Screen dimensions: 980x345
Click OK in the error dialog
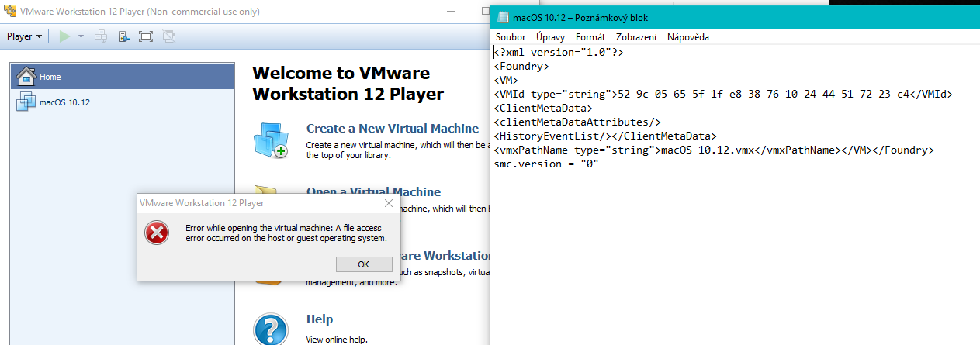364,264
